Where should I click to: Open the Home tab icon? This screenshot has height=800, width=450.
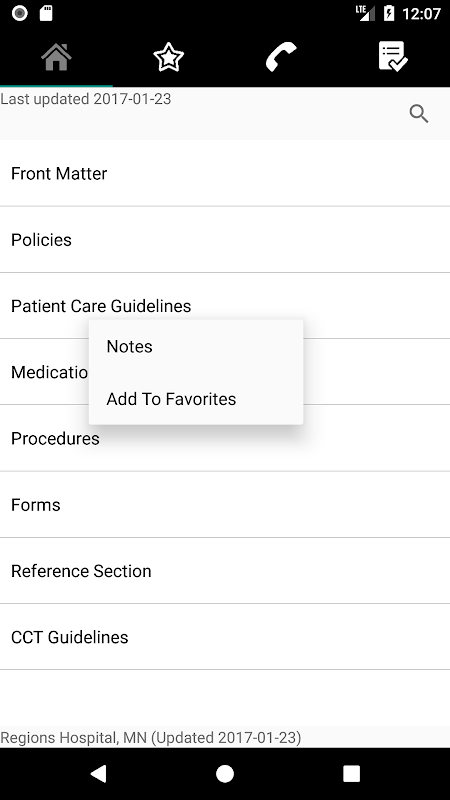(x=56, y=57)
